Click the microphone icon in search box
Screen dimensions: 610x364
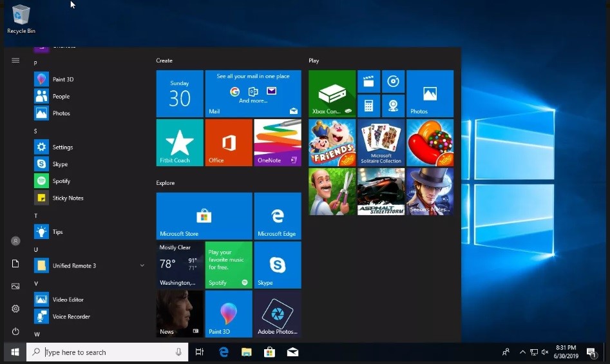tap(178, 352)
